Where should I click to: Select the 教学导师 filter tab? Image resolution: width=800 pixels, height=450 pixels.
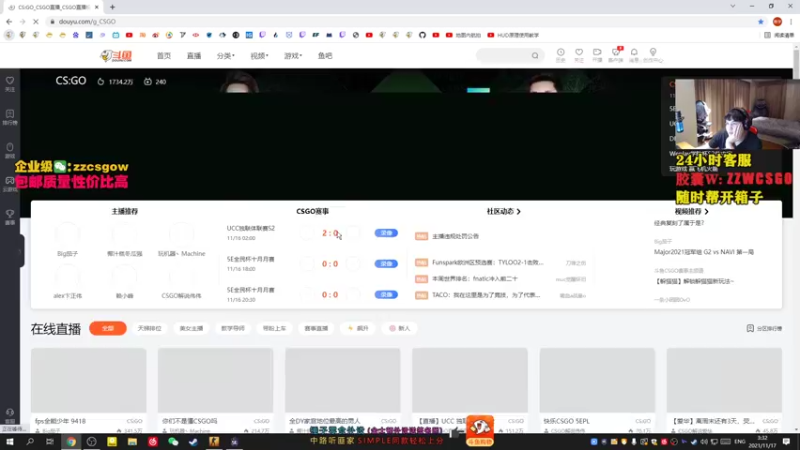pos(233,328)
